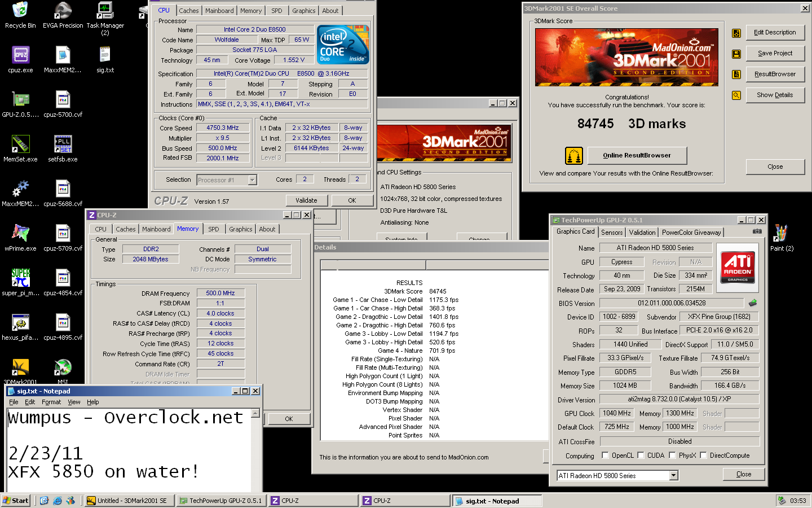Switch to SPD tab in top CPU-Z window

[276, 11]
